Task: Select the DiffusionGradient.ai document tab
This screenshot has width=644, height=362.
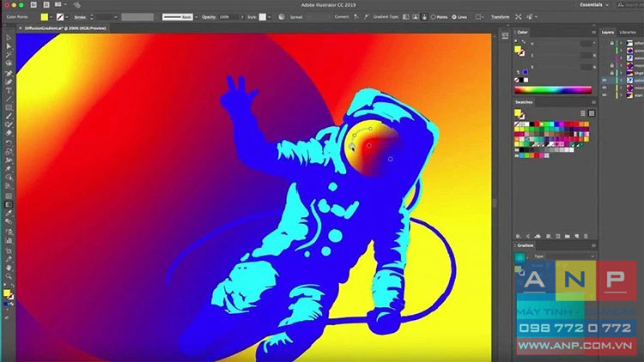Action: pyautogui.click(x=65, y=28)
